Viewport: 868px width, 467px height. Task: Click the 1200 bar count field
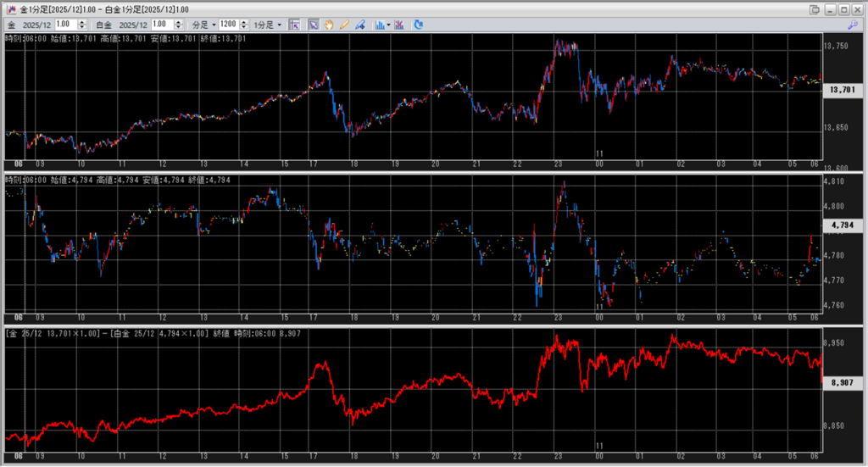tap(227, 25)
